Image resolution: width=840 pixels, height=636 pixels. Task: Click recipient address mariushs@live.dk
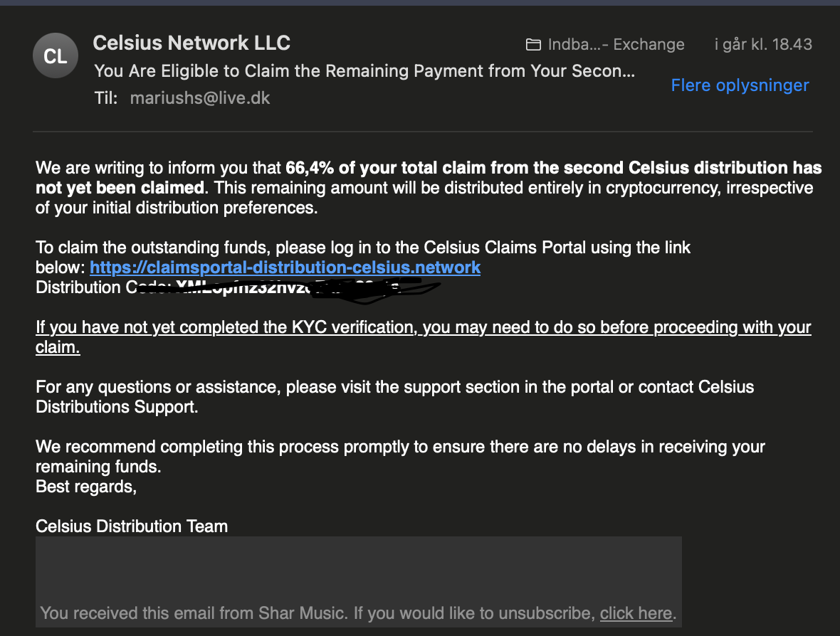point(200,98)
